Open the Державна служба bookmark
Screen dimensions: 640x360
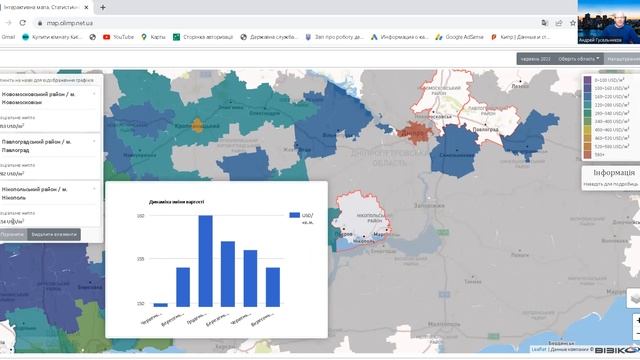click(x=269, y=37)
